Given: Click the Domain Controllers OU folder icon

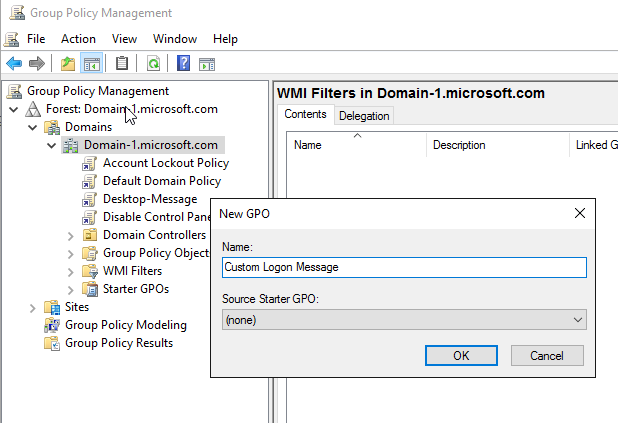Looking at the screenshot, I should point(90,235).
